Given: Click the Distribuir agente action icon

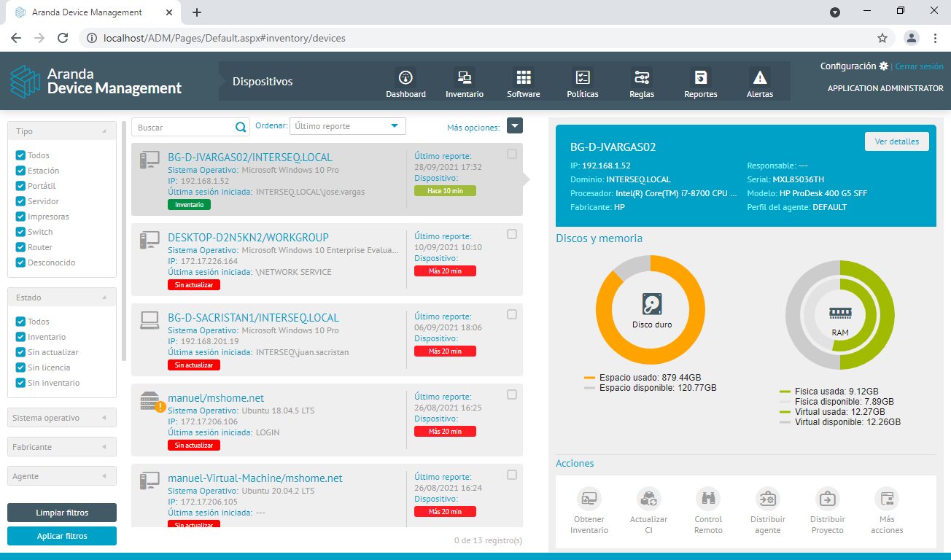Looking at the screenshot, I should (767, 499).
